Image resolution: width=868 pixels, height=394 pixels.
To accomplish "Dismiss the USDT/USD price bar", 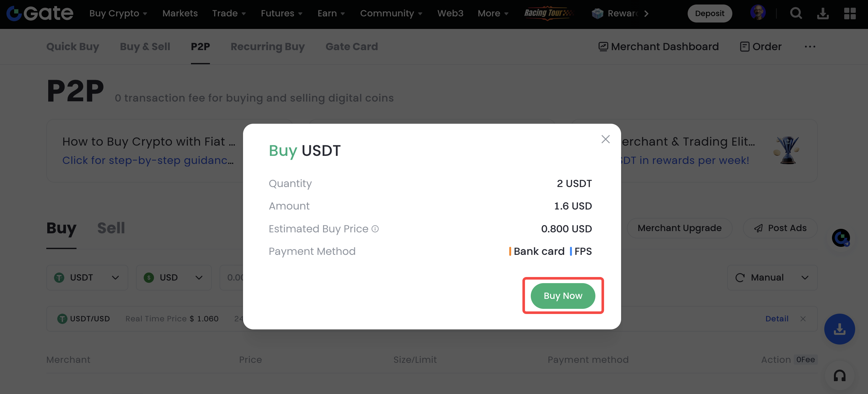I will pos(803,318).
